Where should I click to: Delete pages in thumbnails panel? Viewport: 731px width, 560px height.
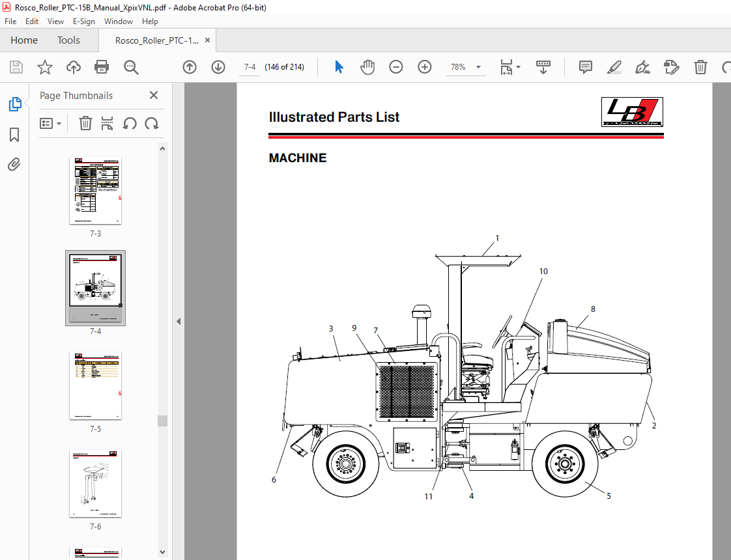pyautogui.click(x=85, y=124)
